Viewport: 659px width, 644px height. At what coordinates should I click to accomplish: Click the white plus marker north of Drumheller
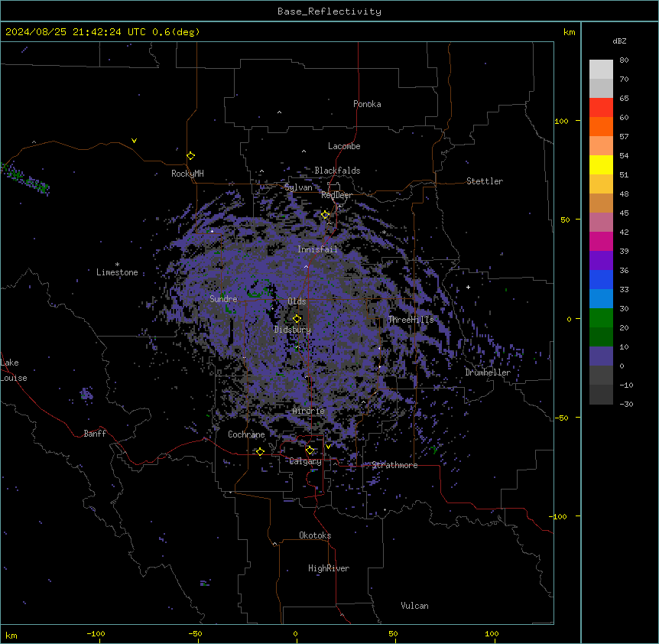468,287
